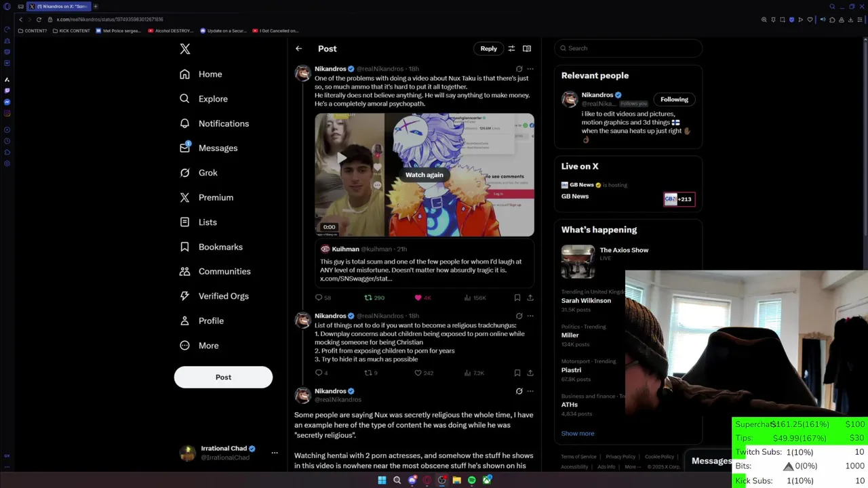Toggle tab audio speaker icon

[823, 20]
